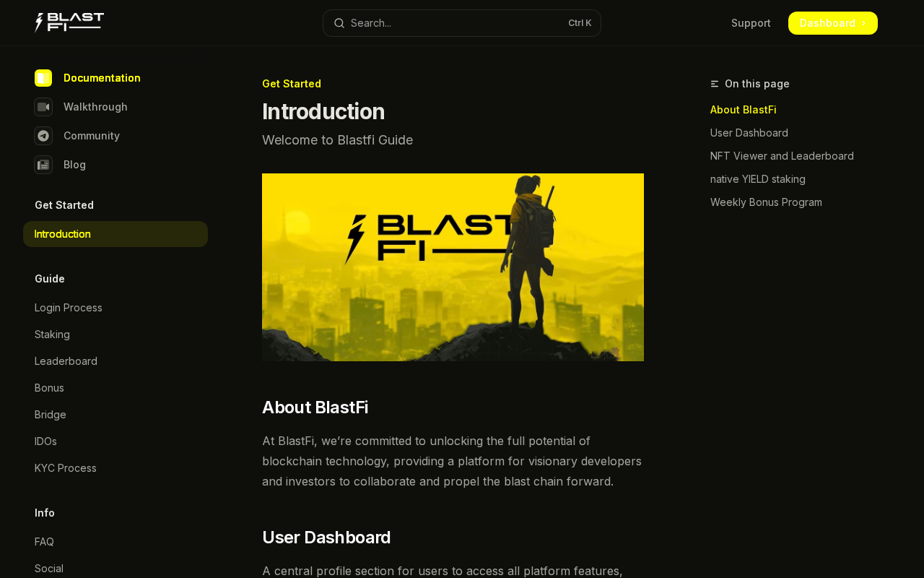Jump to Weekly Bonus Program section

[766, 202]
